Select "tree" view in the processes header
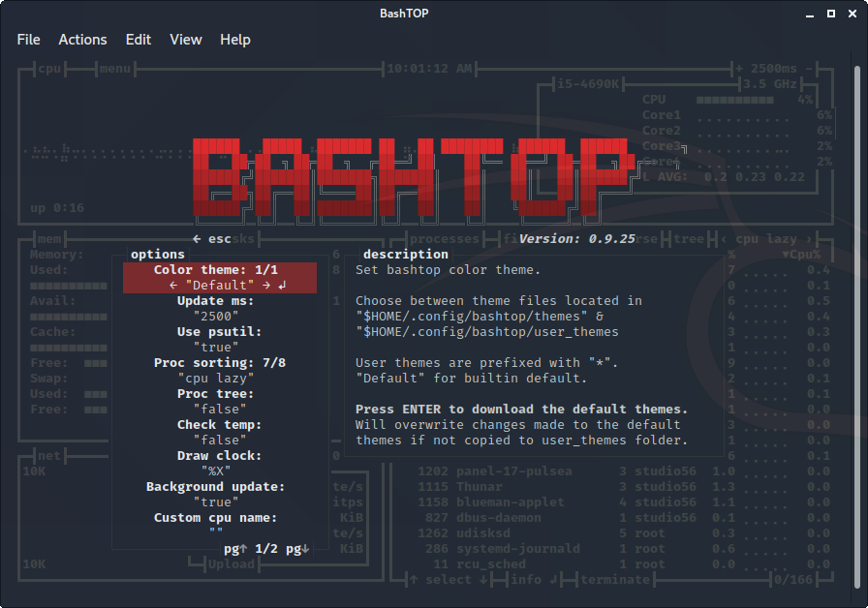This screenshot has height=608, width=868. [x=688, y=238]
